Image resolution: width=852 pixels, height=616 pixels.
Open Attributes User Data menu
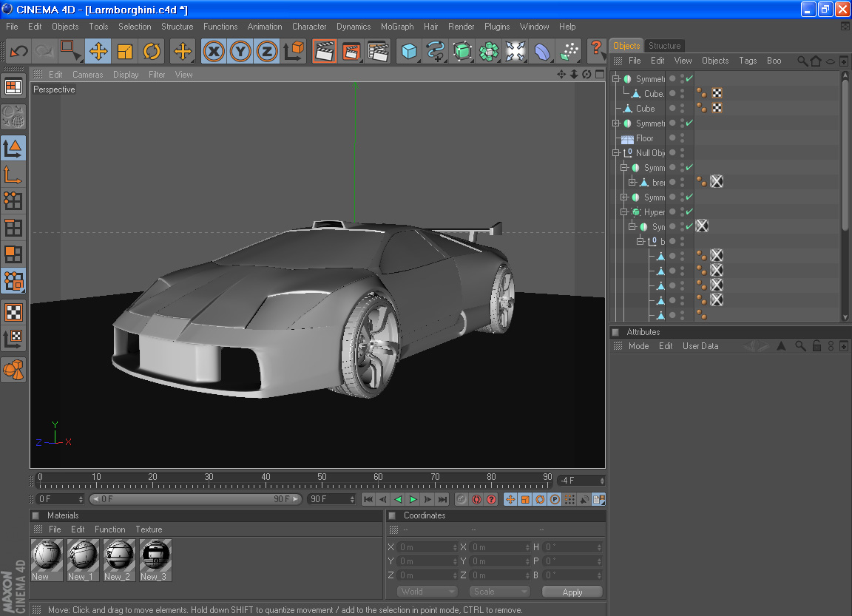coord(700,346)
